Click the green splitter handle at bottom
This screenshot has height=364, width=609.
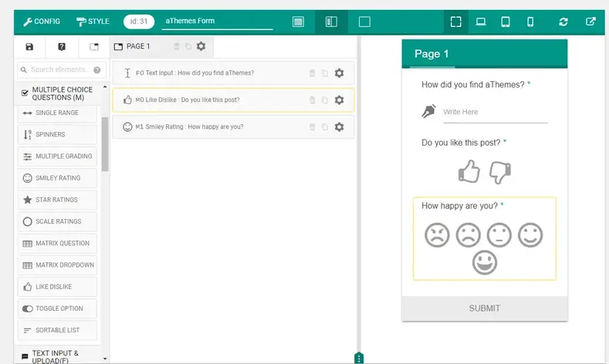[359, 358]
